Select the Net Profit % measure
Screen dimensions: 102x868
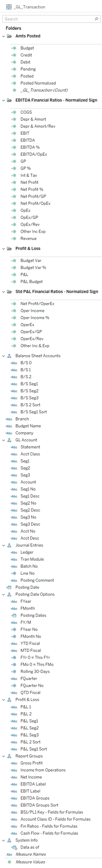pyautogui.click(x=32, y=189)
